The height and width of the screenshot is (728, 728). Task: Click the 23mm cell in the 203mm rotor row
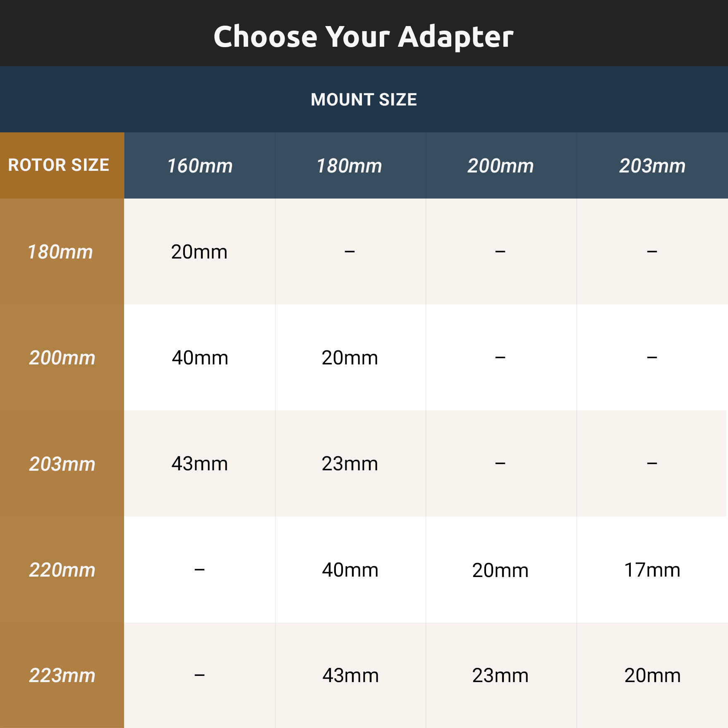[350, 464]
